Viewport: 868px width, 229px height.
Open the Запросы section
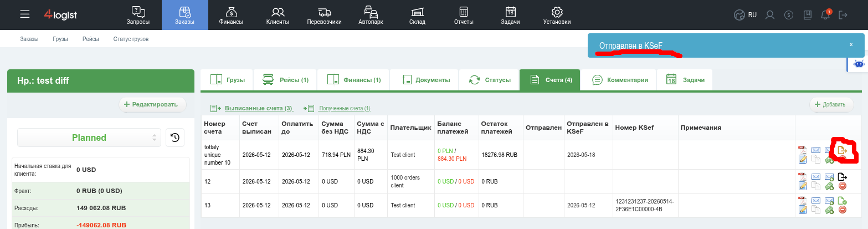138,15
